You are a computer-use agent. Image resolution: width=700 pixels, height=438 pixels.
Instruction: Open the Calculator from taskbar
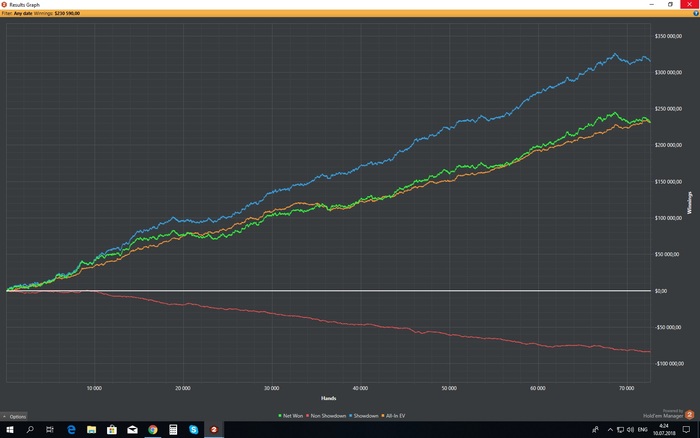(173, 430)
